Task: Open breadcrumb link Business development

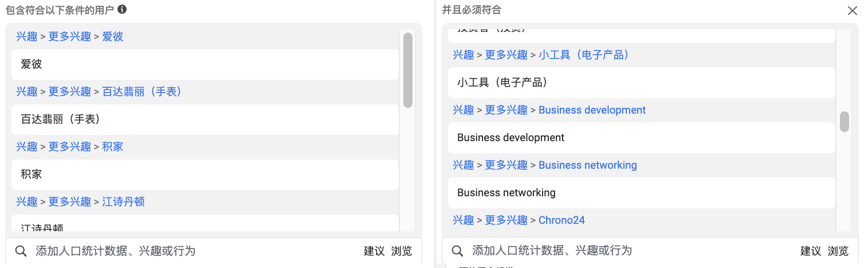Action: (592, 110)
